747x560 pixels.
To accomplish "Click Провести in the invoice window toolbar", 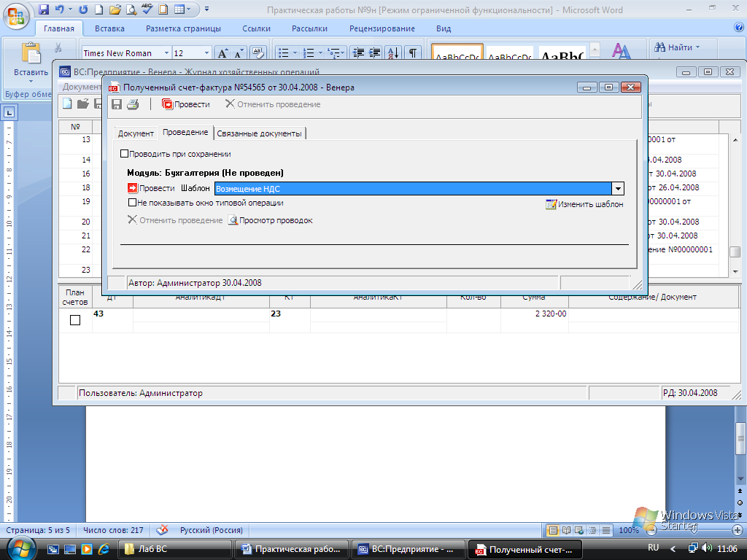I will pos(186,104).
